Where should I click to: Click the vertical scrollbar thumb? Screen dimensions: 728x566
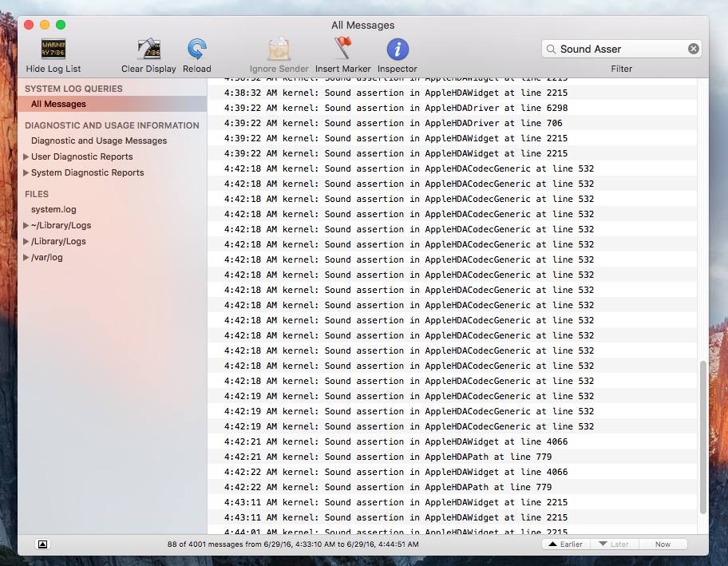coord(702,436)
